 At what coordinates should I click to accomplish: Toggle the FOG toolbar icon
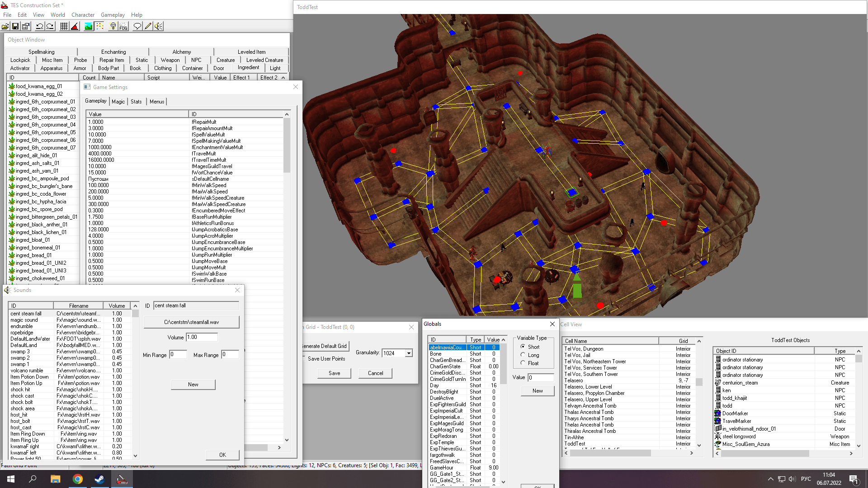click(x=123, y=26)
